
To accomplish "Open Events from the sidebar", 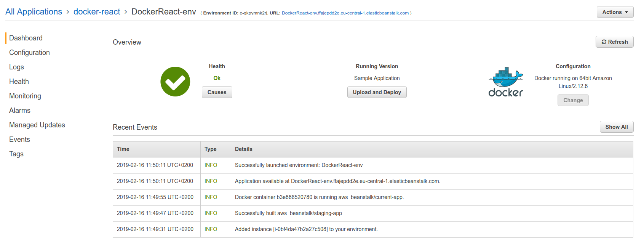I will tap(19, 140).
